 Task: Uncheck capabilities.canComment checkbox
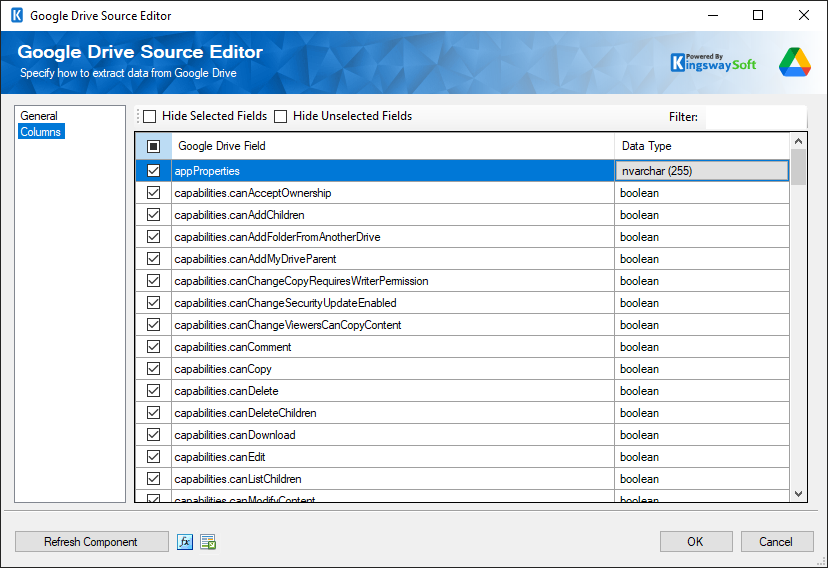coord(154,347)
